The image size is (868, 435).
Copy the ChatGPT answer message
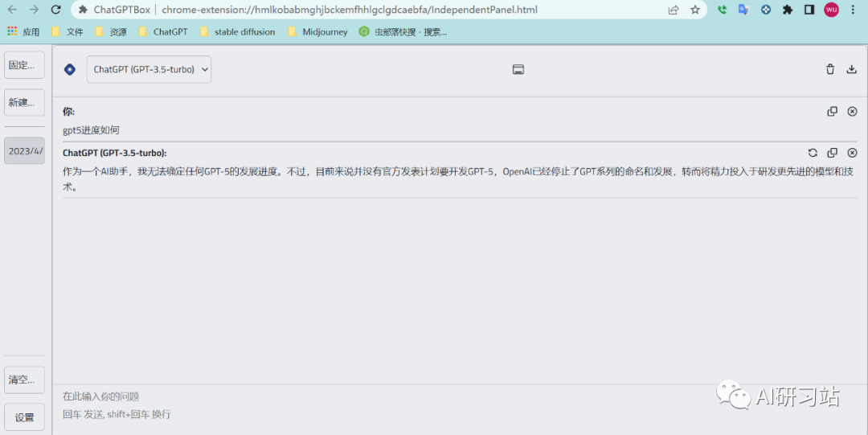tap(832, 153)
